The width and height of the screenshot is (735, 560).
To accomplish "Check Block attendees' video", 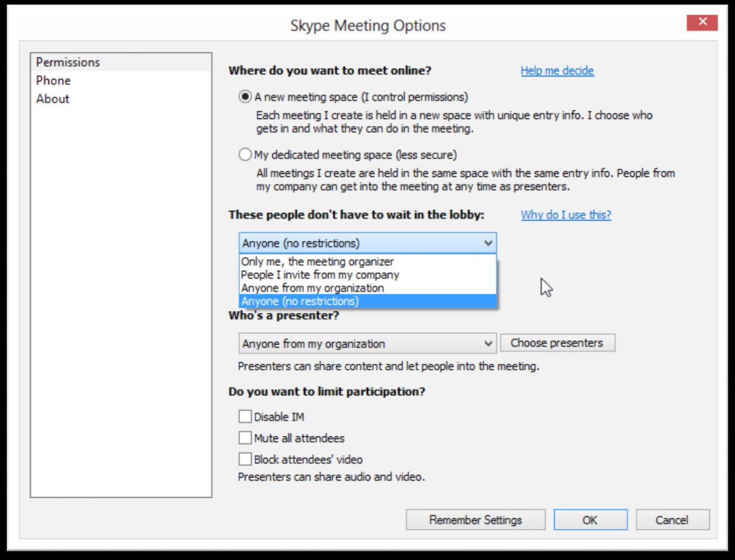I will pyautogui.click(x=245, y=459).
